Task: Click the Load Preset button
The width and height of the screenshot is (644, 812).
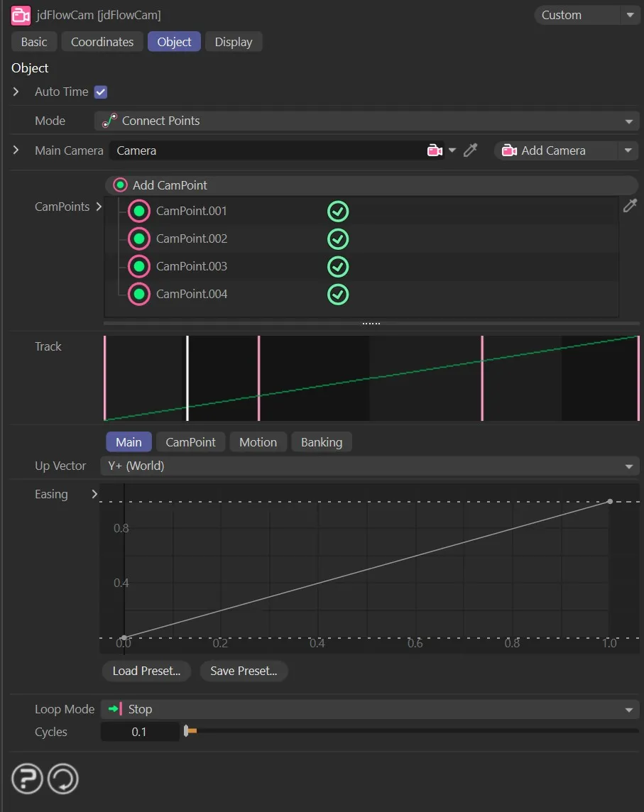Action: [x=146, y=671]
